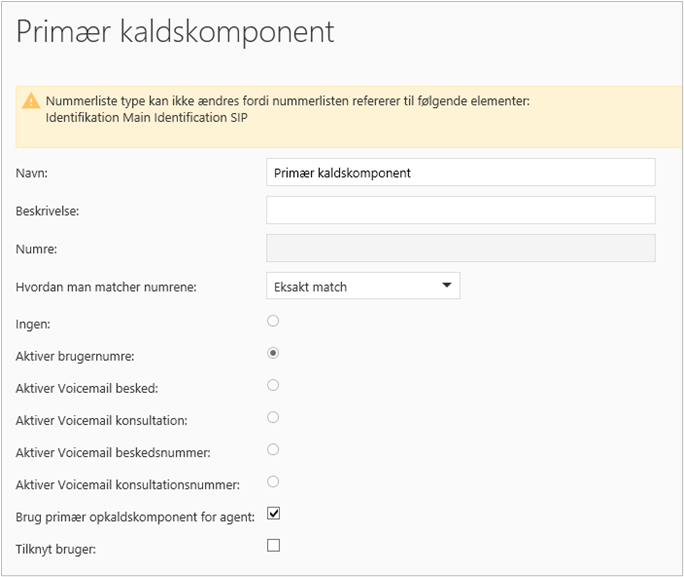Image resolution: width=684 pixels, height=577 pixels.
Task: Choose the Aktiver Voicemail besked option
Action: pyautogui.click(x=273, y=385)
